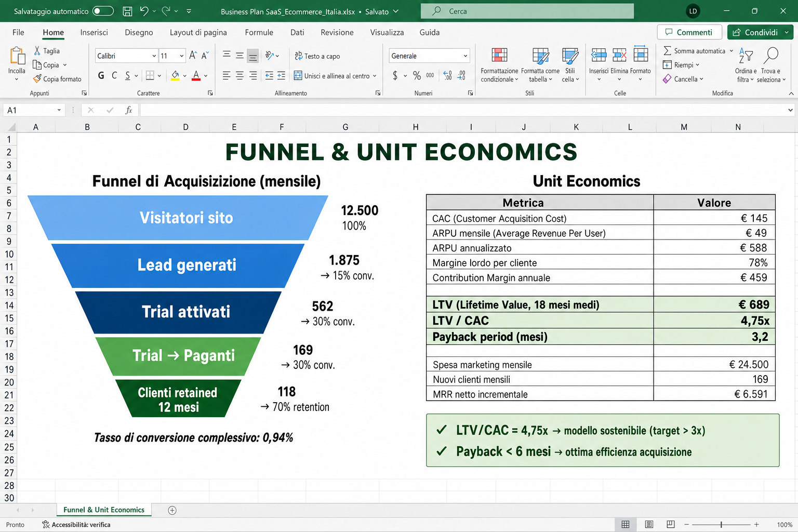
Task: Open the font size 11 dropdown
Action: [181, 56]
